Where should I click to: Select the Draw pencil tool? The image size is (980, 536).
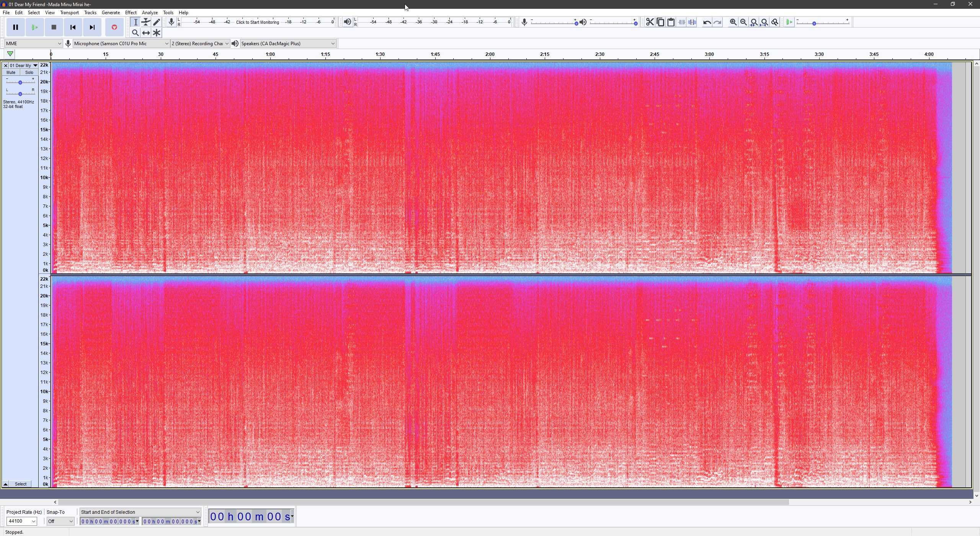point(157,22)
